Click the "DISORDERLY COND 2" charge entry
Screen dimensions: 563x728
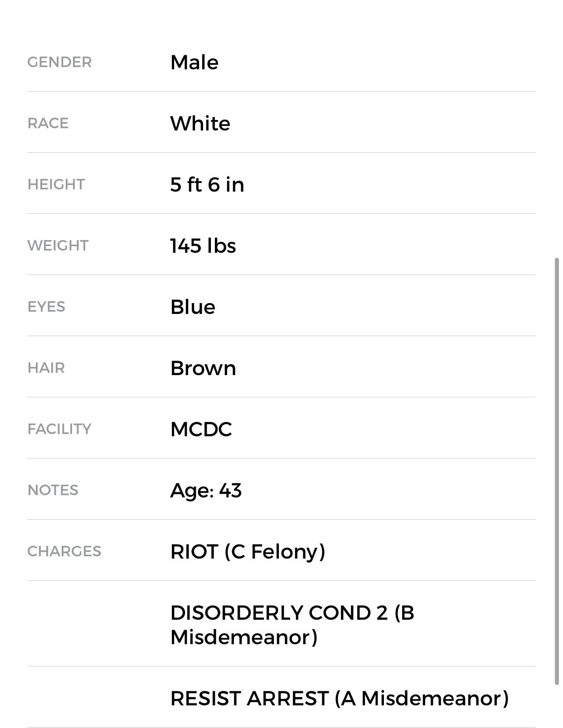point(292,625)
